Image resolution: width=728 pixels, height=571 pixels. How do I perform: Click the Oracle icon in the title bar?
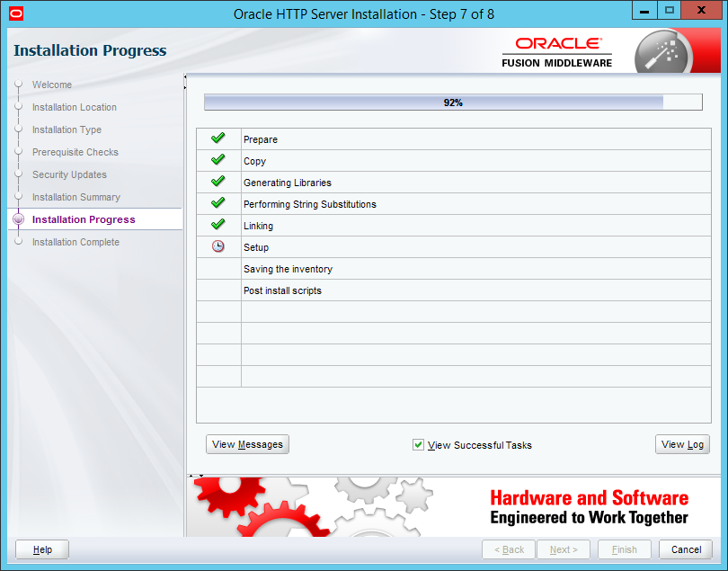click(14, 13)
